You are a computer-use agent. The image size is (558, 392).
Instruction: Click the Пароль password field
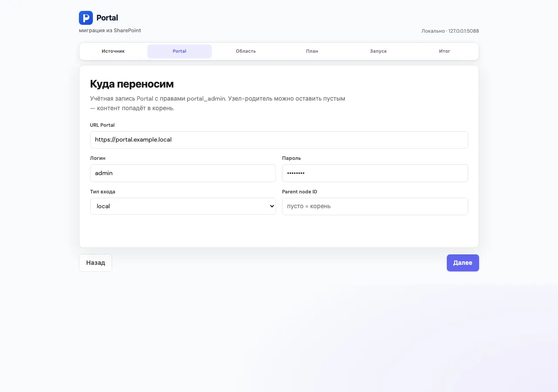[375, 173]
